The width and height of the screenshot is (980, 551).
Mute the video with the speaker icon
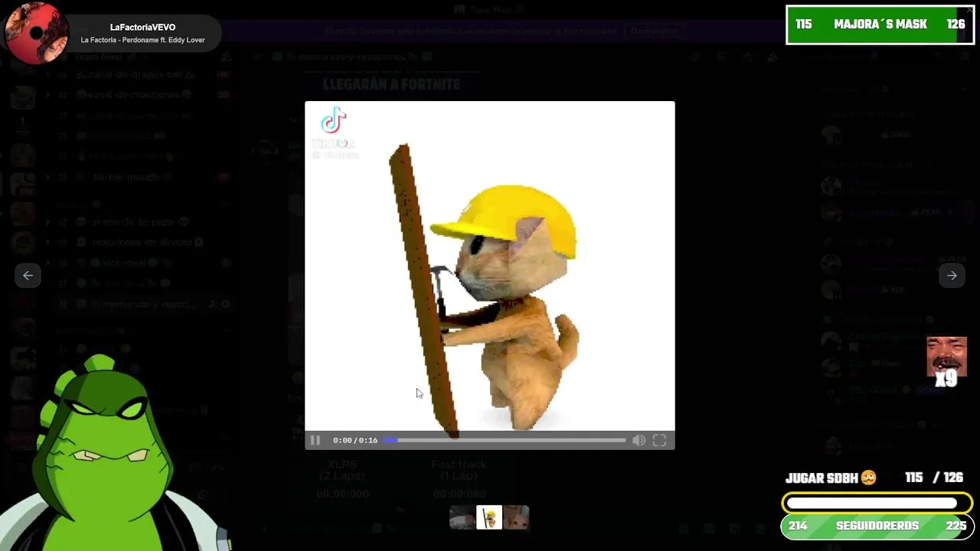point(639,440)
